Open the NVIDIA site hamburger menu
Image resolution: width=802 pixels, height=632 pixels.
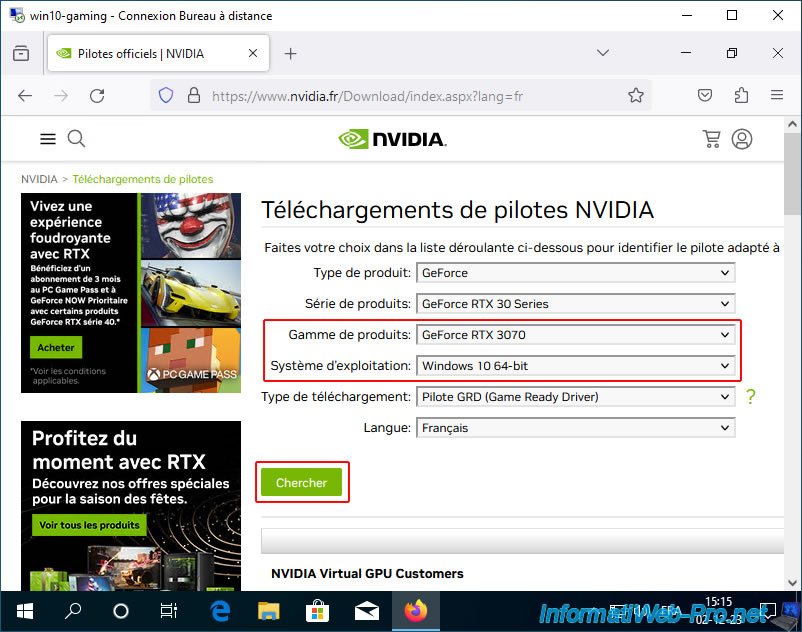pyautogui.click(x=48, y=139)
